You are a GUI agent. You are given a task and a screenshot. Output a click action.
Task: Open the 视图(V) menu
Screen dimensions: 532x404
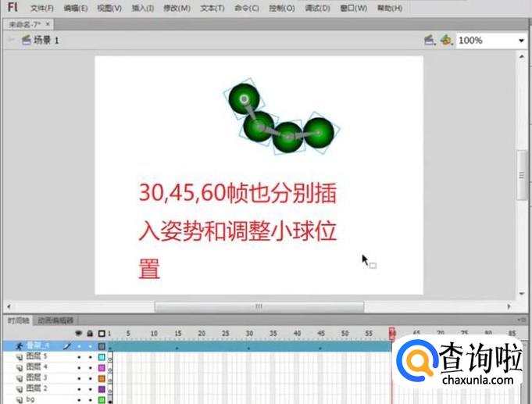[109, 8]
